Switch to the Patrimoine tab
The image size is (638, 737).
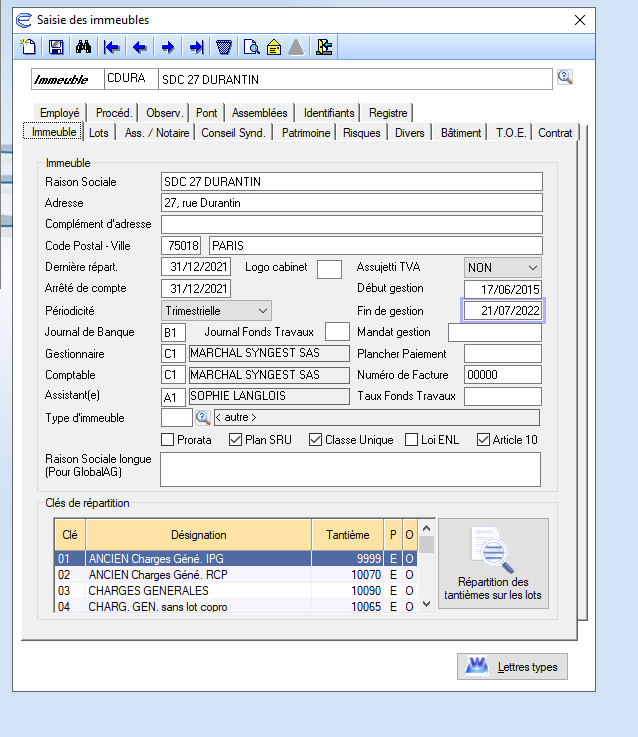click(x=306, y=133)
